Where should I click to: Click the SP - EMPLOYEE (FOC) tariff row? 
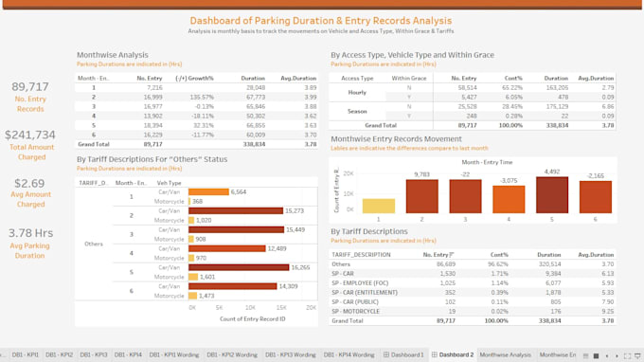pos(473,283)
